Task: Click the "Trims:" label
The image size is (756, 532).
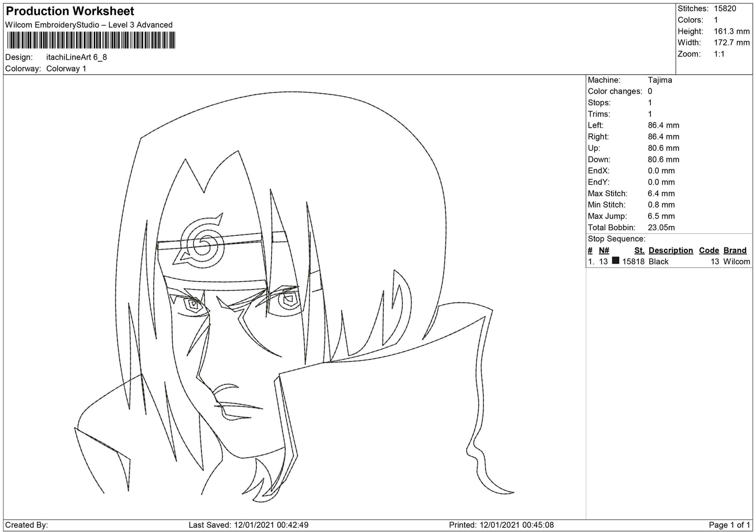Action: 599,114
